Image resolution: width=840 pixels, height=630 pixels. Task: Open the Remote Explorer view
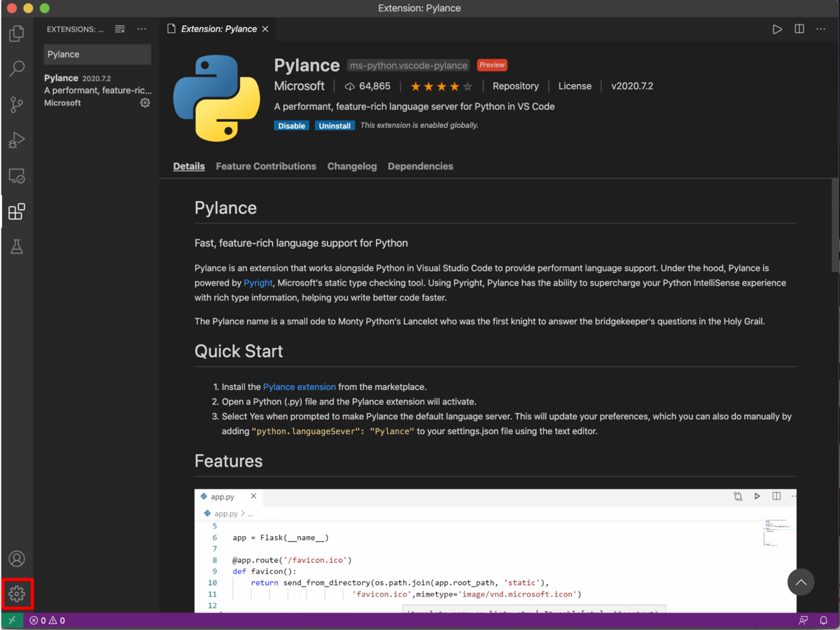click(x=17, y=176)
